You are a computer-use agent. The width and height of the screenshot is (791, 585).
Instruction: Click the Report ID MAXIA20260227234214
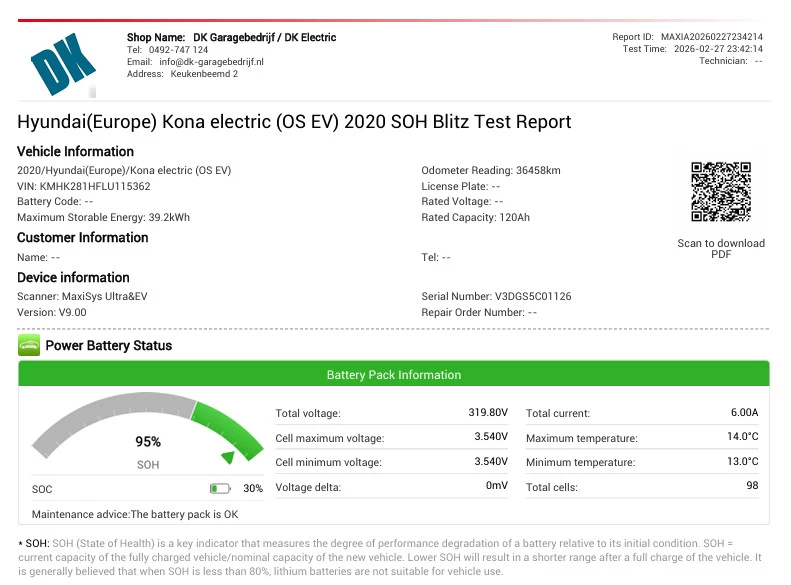click(687, 37)
